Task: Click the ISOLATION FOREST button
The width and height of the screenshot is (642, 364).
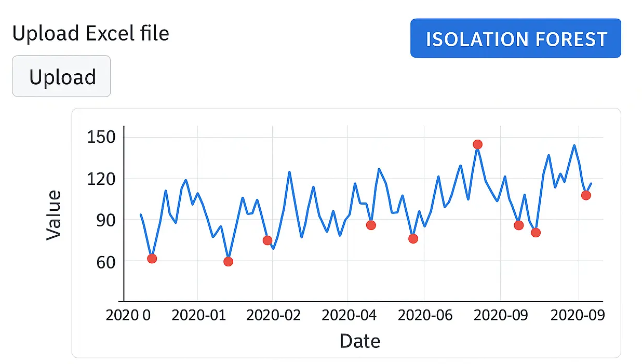Action: click(515, 38)
